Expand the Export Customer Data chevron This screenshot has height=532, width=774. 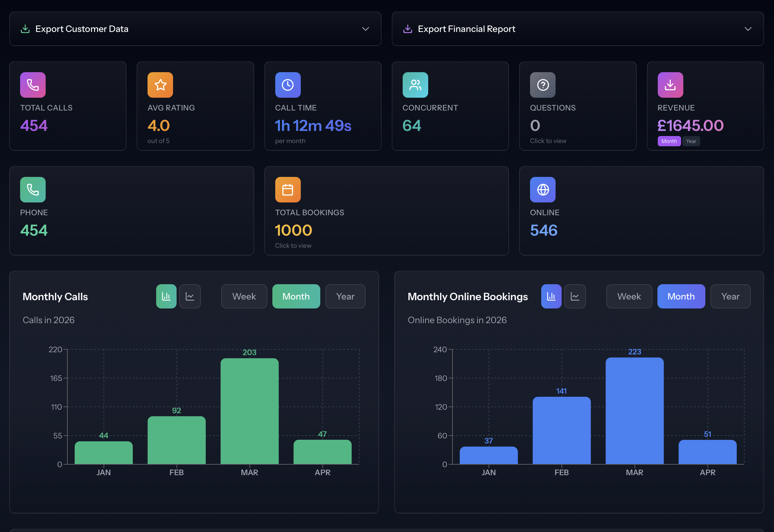366,29
